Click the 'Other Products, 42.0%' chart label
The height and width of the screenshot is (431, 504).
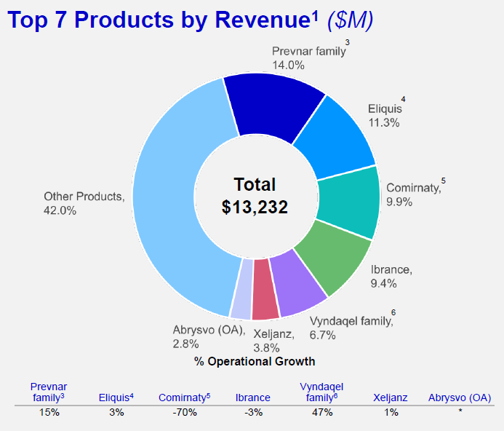(x=84, y=203)
